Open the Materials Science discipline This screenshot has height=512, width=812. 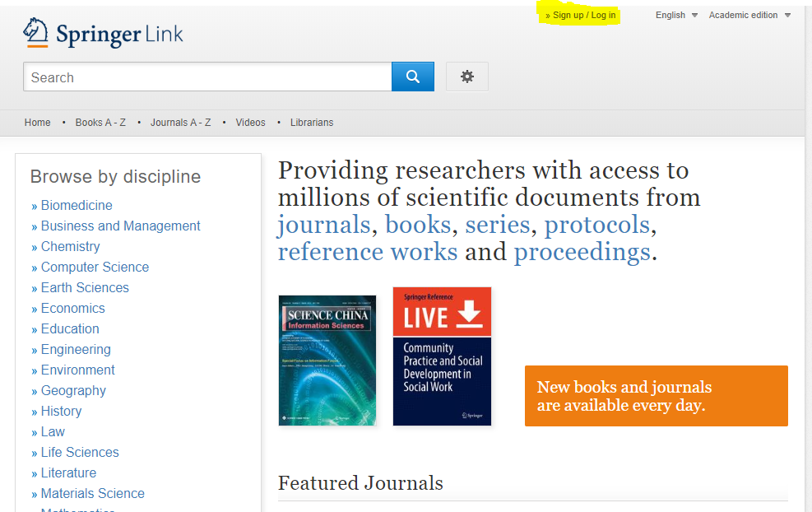tap(92, 494)
